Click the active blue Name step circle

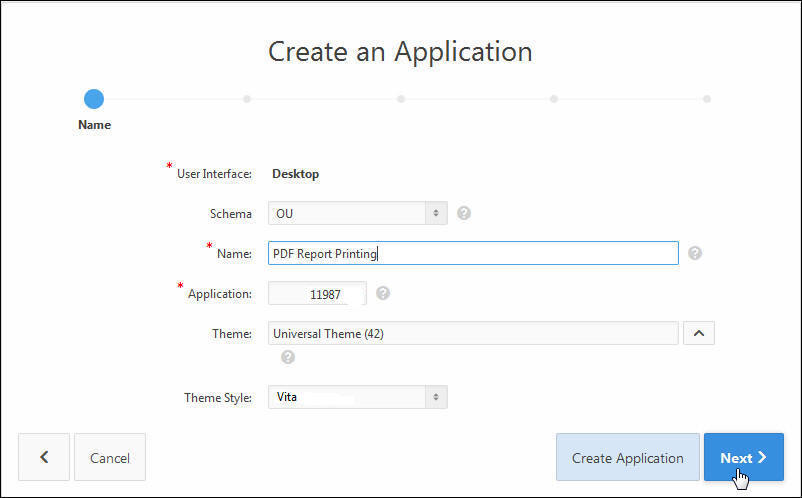pos(94,99)
